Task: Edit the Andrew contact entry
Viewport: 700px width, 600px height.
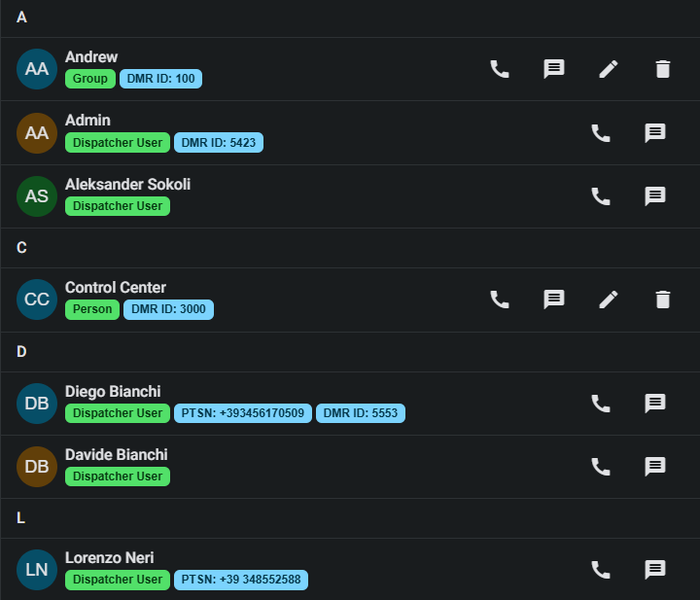Action: pyautogui.click(x=609, y=69)
